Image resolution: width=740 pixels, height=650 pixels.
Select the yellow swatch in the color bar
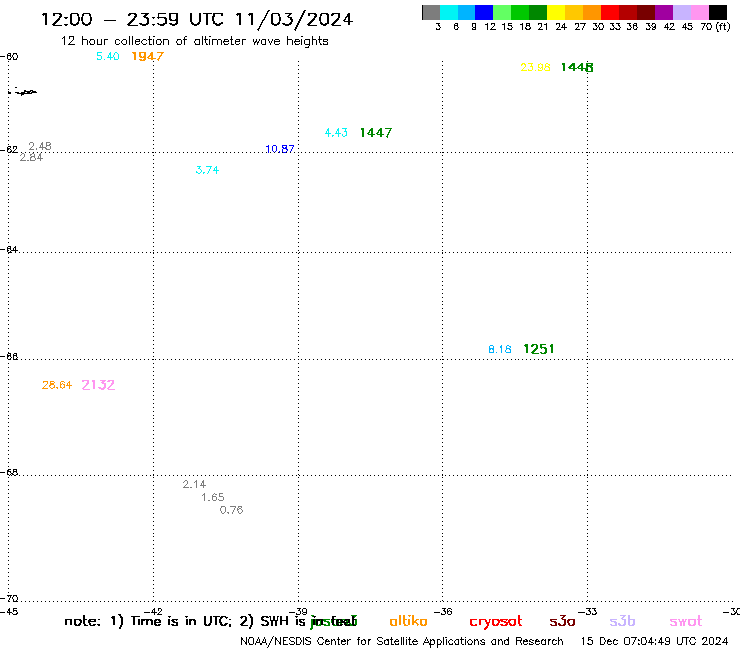[556, 12]
